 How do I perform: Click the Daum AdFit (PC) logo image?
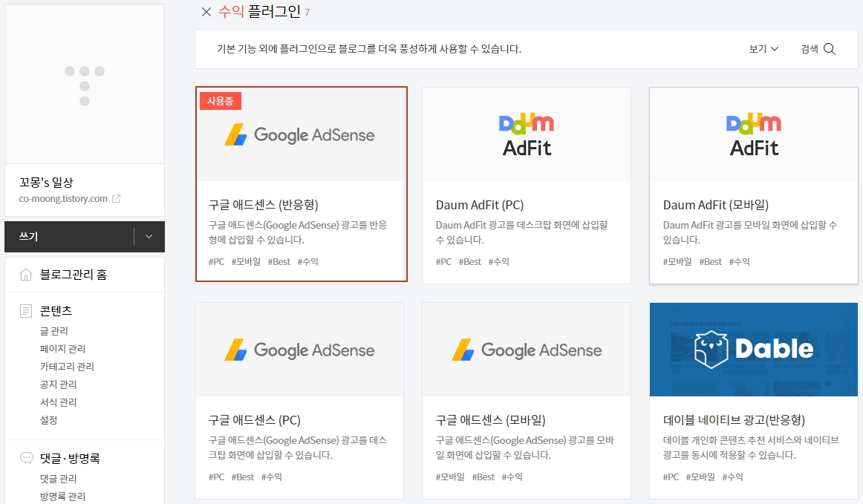pos(527,135)
